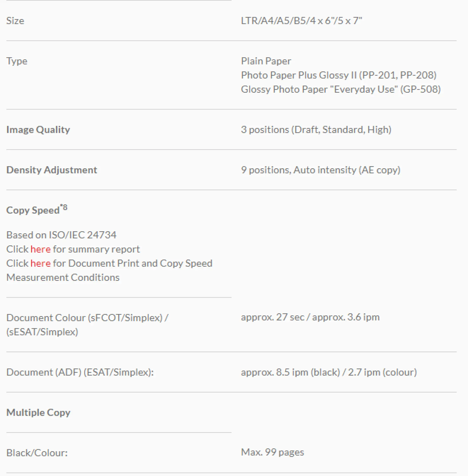
Task: Open the summary report 'here' link
Action: tap(40, 249)
